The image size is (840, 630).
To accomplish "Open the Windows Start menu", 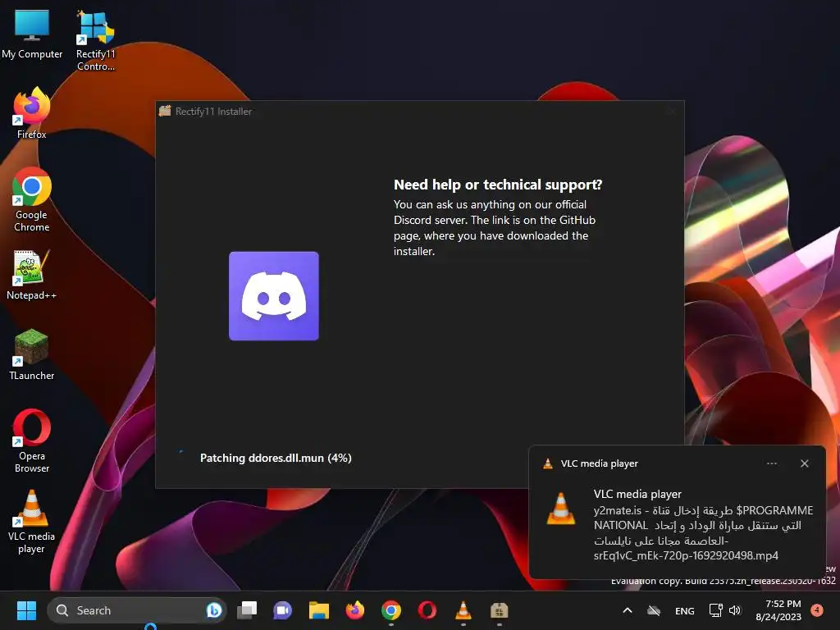I will [x=26, y=610].
